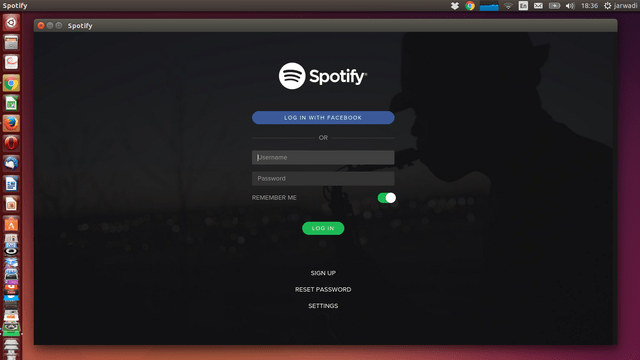Image resolution: width=640 pixels, height=360 pixels.
Task: Open the session gear menu beside jarwadi
Action: click(x=608, y=6)
